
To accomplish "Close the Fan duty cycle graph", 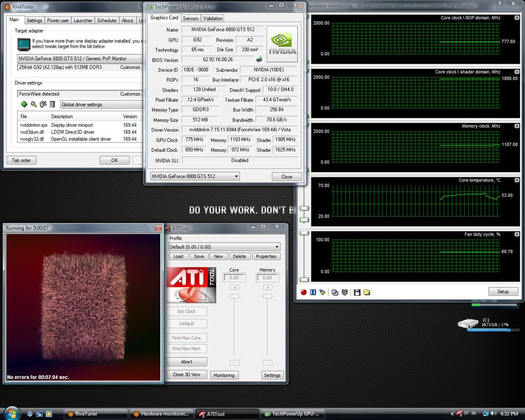I will [x=517, y=234].
